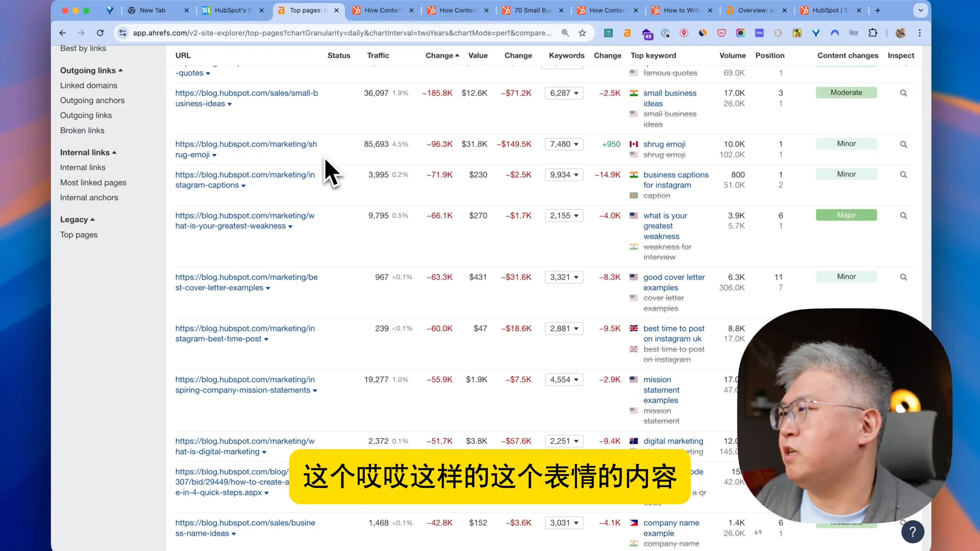Inspect the cover-letter-examples row with magnifier
The image size is (980, 551).
(x=903, y=277)
